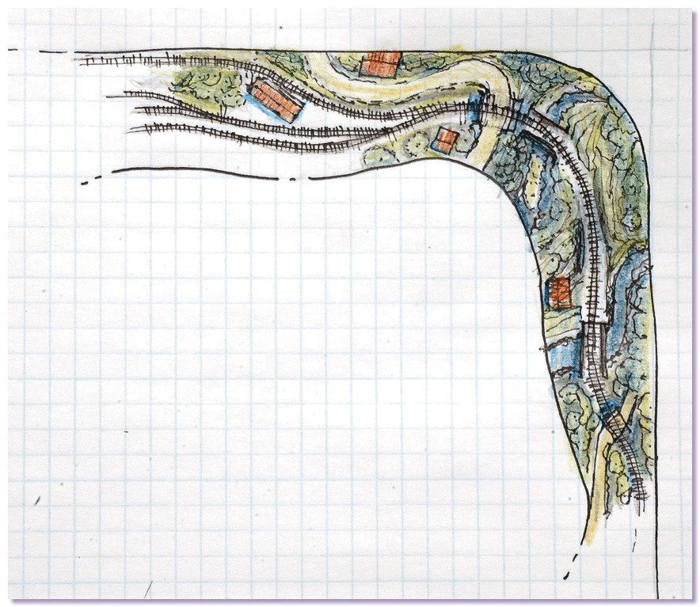The image size is (700, 607).
Task: Select the orange building beside the vertical track
Action: 559,293
